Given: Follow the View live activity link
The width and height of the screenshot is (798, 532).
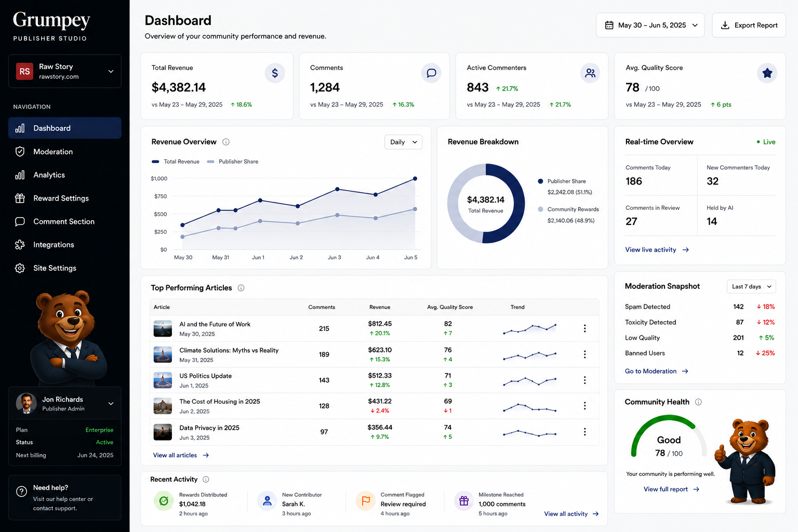Looking at the screenshot, I should pyautogui.click(x=657, y=250).
